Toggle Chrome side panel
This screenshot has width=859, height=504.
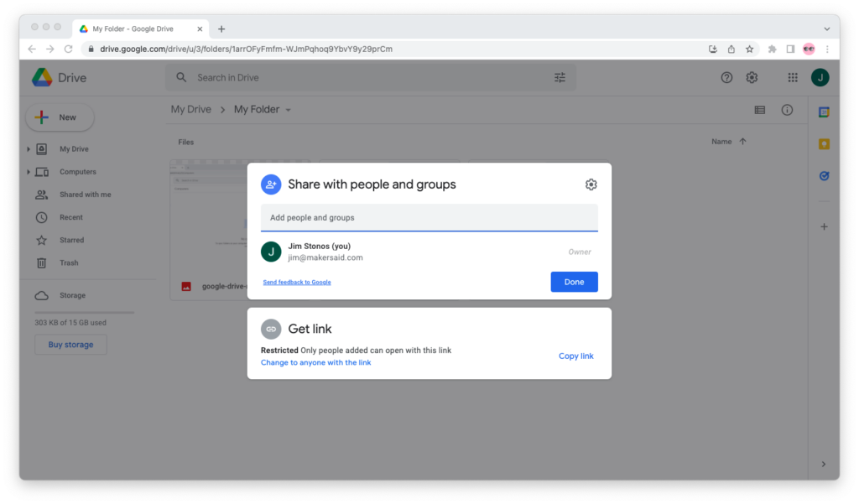pos(790,49)
